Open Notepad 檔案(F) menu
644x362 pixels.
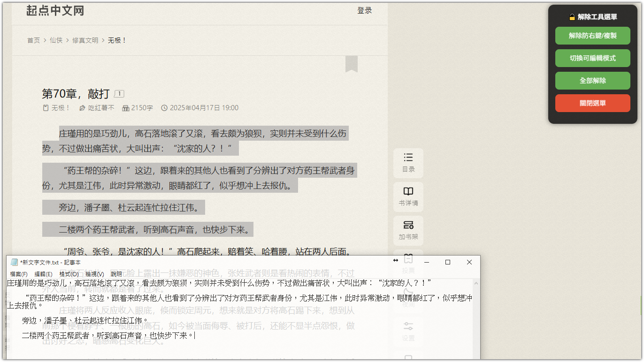[19, 274]
